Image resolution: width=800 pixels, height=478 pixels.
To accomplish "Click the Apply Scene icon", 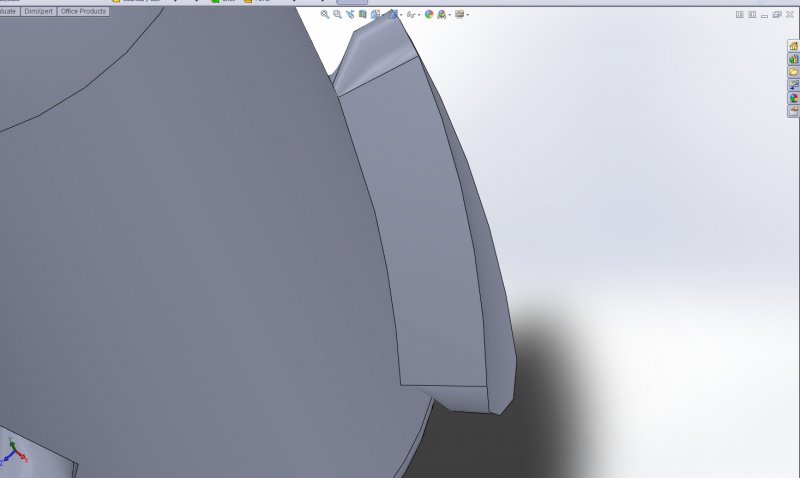I will click(442, 14).
